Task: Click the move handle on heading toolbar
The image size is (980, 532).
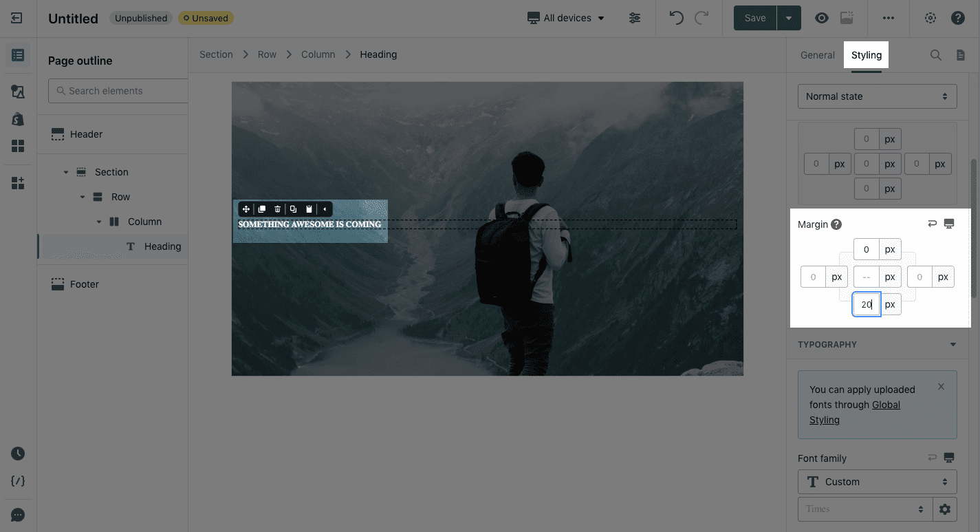Action: (x=246, y=209)
